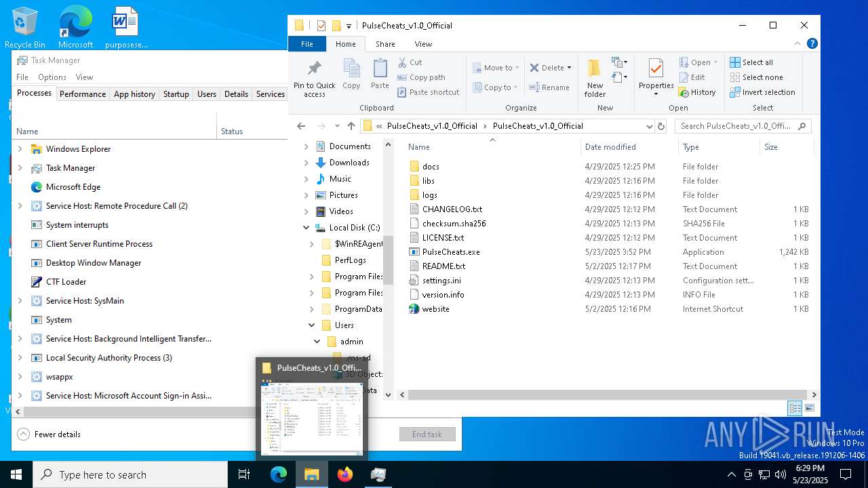868x488 pixels.
Task: Open address bar history dropdown
Action: tap(649, 126)
